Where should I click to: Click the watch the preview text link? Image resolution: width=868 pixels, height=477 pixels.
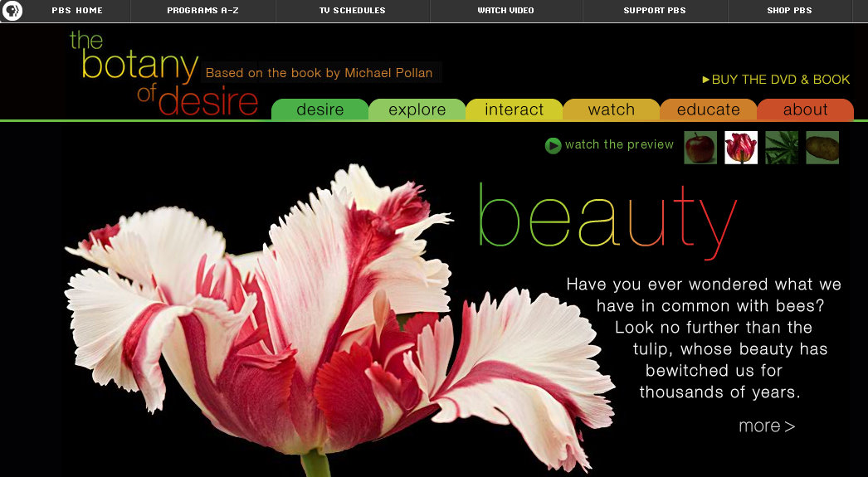pos(619,145)
